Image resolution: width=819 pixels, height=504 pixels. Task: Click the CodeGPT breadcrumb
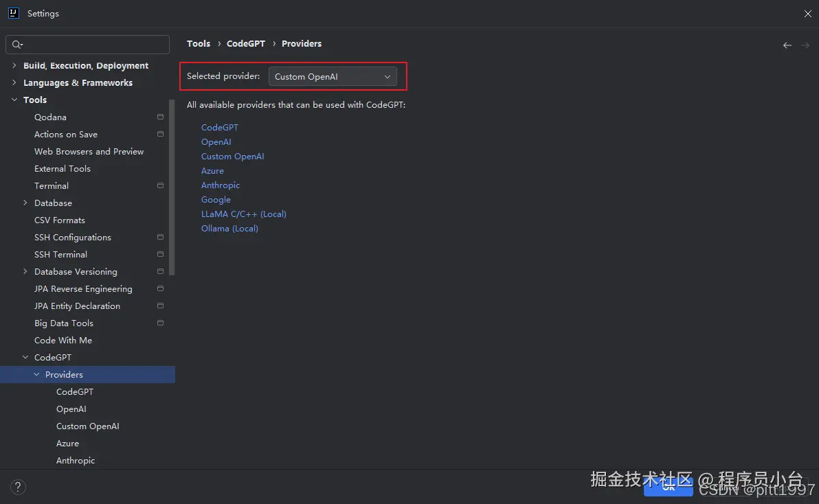pos(246,43)
